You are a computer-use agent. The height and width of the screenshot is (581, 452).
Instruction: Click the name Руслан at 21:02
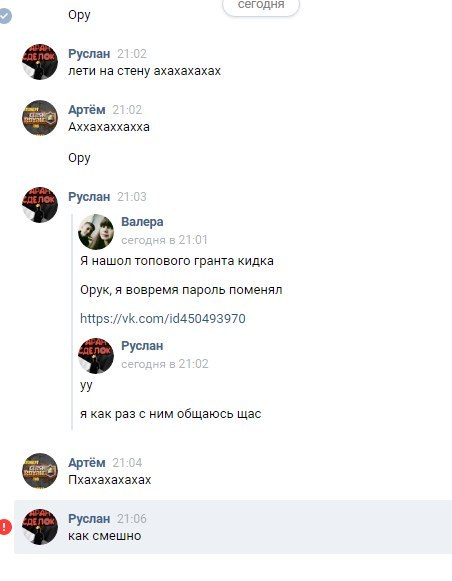[89, 54]
